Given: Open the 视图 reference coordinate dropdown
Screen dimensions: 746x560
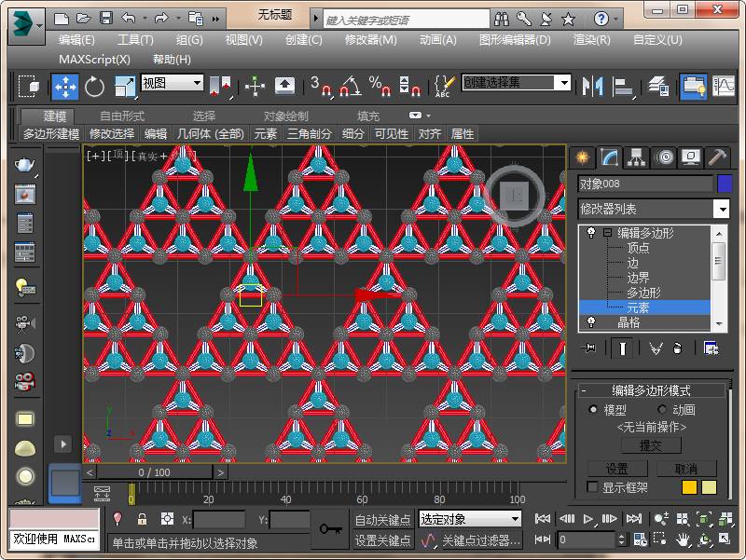Looking at the screenshot, I should click(x=173, y=83).
